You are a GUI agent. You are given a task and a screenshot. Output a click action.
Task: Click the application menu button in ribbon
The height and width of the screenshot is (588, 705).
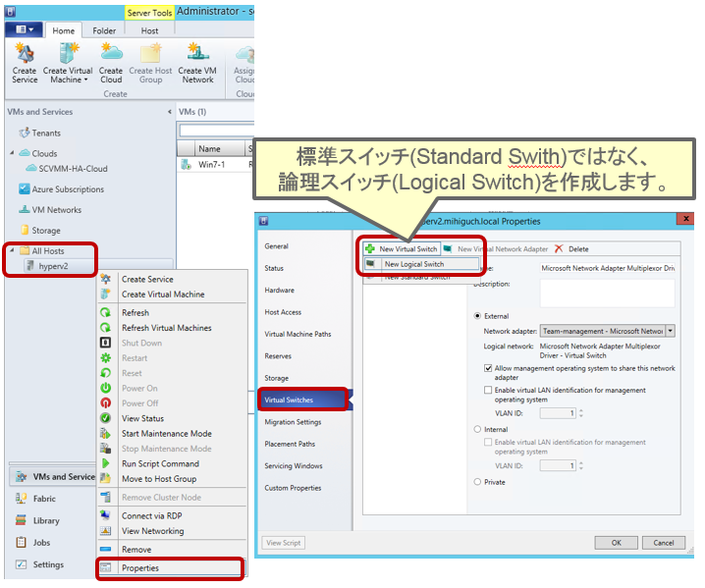coord(25,29)
